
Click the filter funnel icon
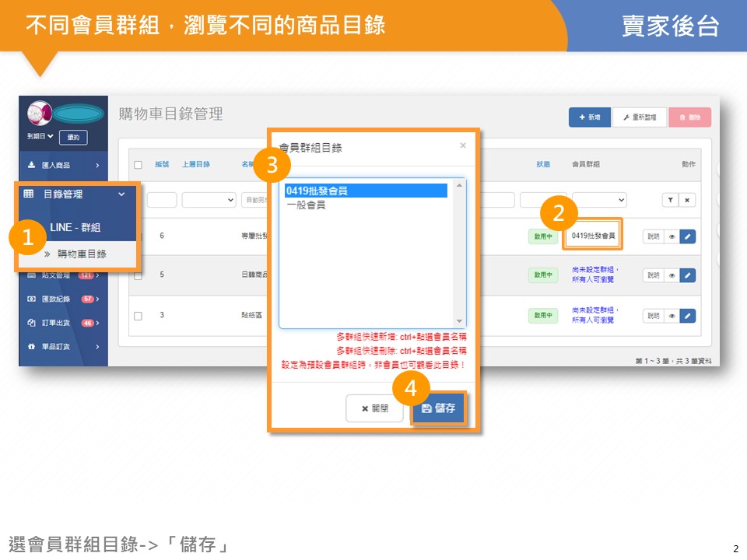click(670, 200)
